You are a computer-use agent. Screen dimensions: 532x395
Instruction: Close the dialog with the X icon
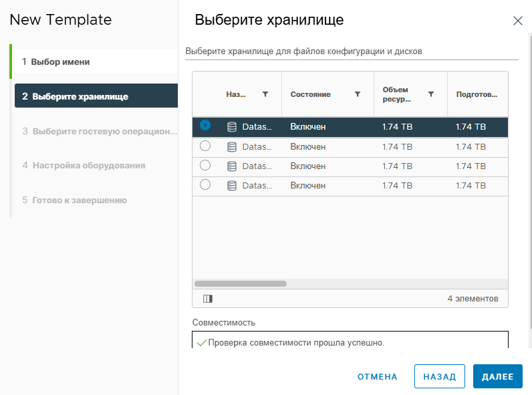tap(517, 21)
